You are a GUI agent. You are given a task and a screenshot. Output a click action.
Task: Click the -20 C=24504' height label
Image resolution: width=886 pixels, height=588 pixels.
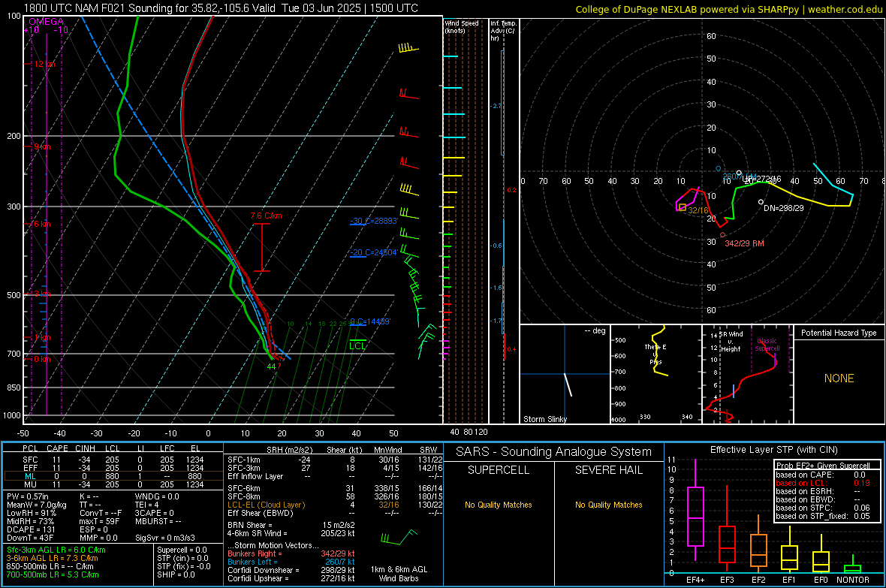(x=374, y=253)
